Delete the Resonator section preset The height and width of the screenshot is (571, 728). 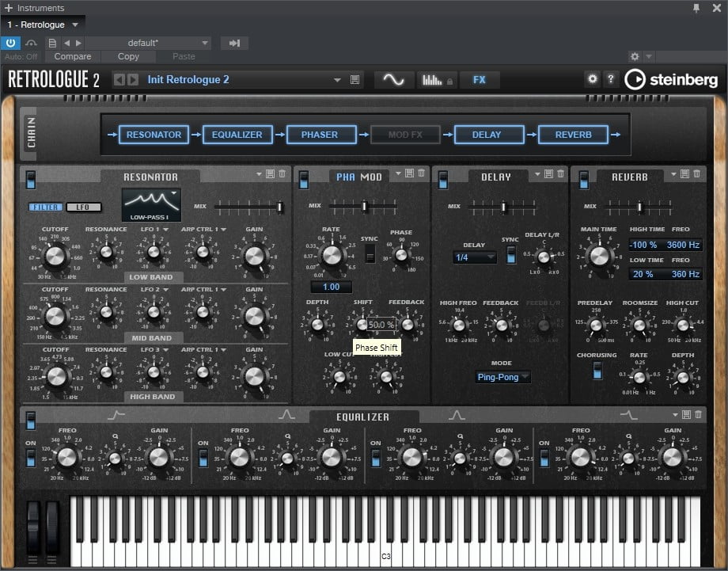click(x=282, y=174)
